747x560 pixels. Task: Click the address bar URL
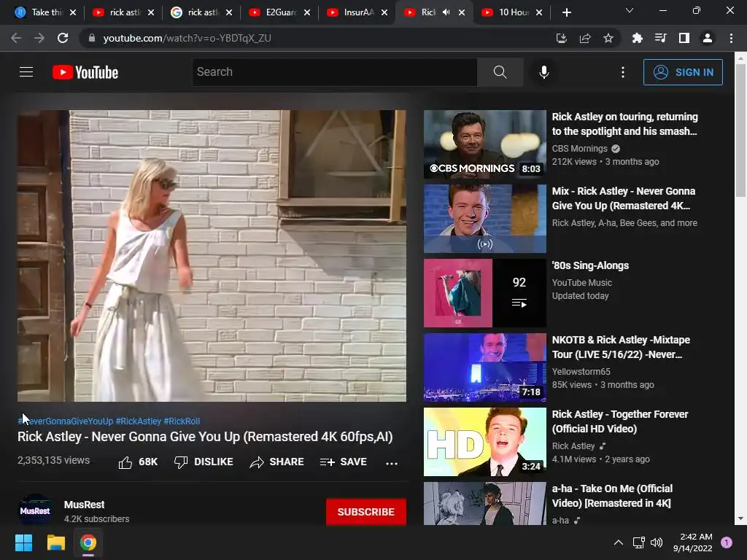coord(187,38)
